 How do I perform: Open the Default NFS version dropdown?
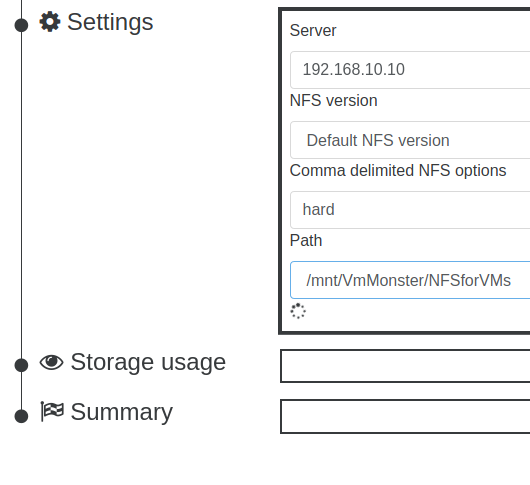click(410, 140)
